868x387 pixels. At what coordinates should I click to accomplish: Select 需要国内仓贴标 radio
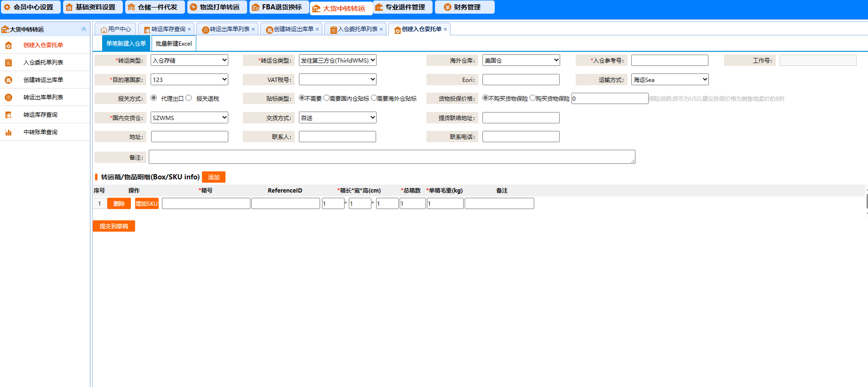326,98
